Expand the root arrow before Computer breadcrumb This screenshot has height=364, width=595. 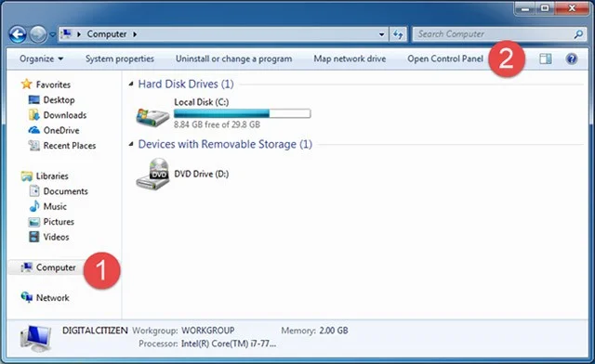pos(79,34)
